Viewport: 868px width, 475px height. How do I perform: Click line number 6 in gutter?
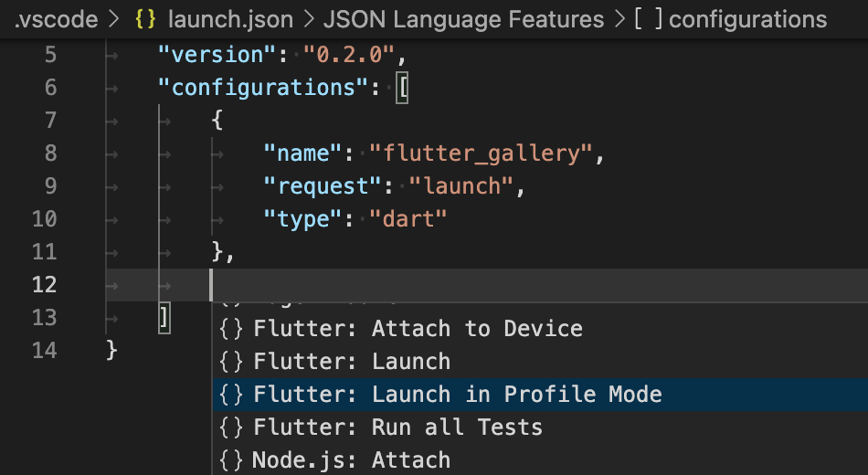point(50,88)
